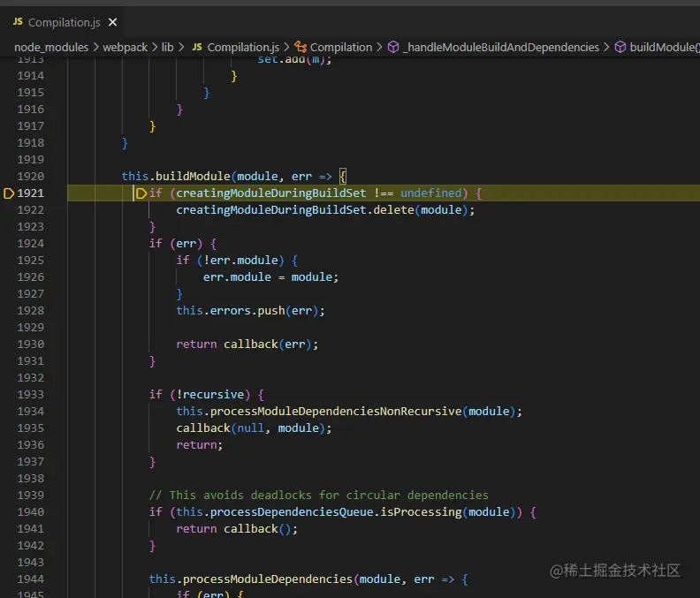Open _handleModuleBuildAndDependencies breadcrumb segment

click(500, 48)
